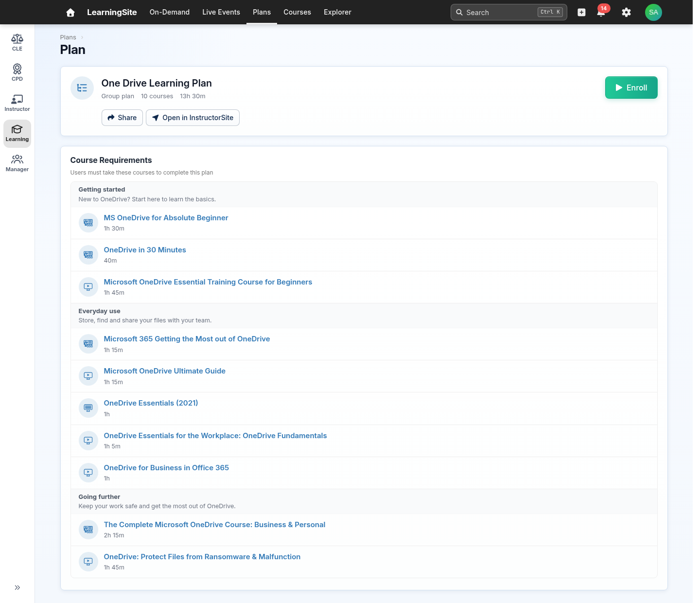Image resolution: width=700 pixels, height=603 pixels.
Task: Click the learning plan list icon
Action: pyautogui.click(x=82, y=88)
